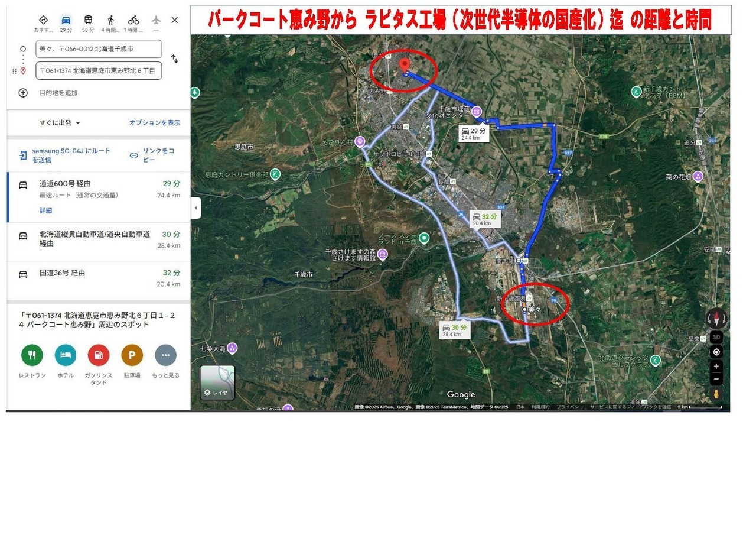Click the 美々 origin marker
This screenshot has height=535, width=756.
[524, 309]
